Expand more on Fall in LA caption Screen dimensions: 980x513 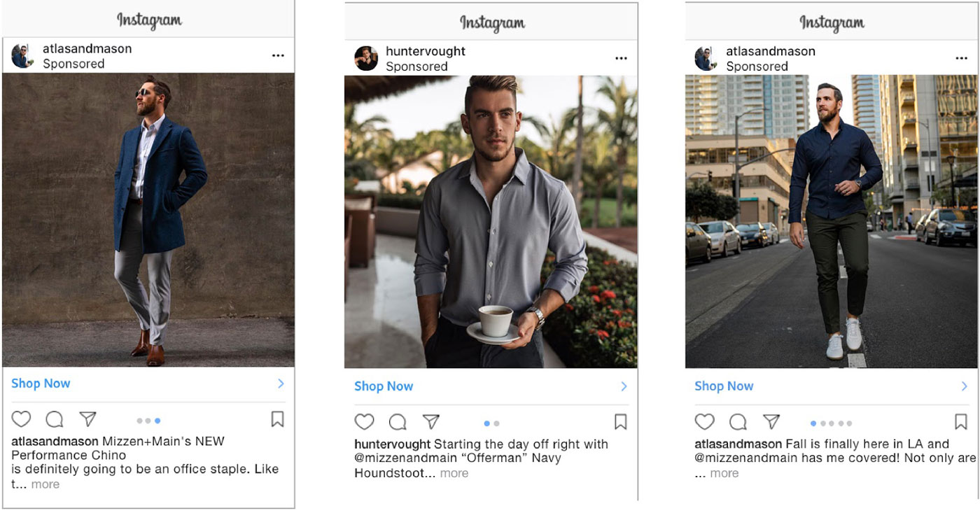(x=724, y=473)
